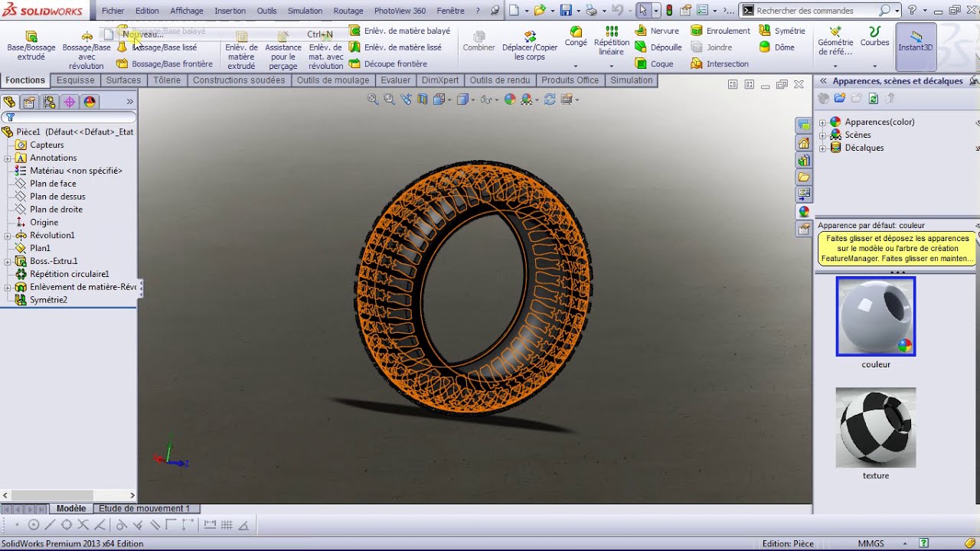Expand the Annotations tree node
The height and width of the screenshot is (551, 980).
[x=7, y=158]
